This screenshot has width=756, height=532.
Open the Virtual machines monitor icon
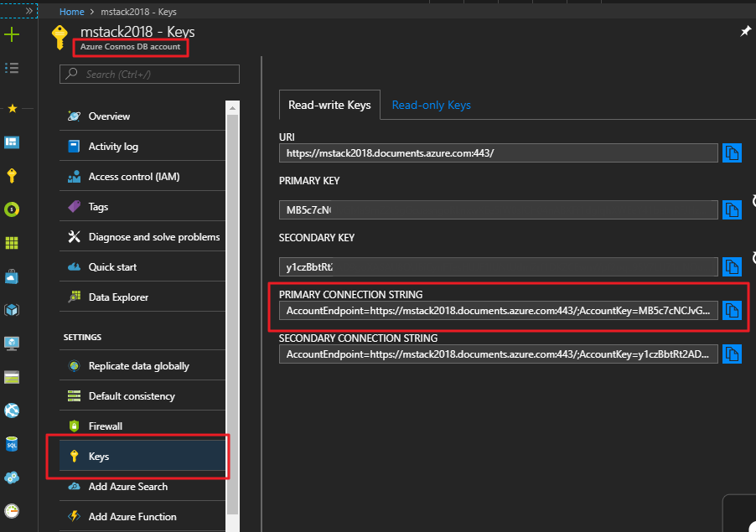pos(12,343)
